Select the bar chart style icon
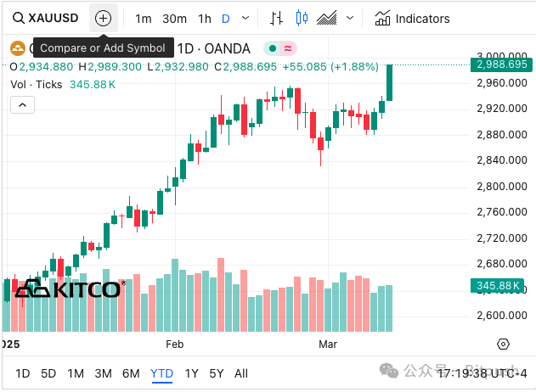Image resolution: width=536 pixels, height=392 pixels. point(277,18)
